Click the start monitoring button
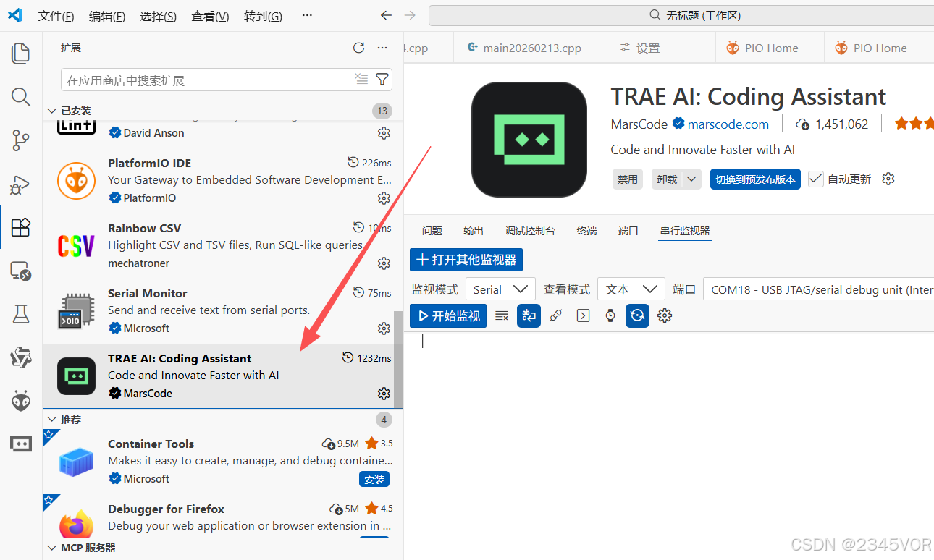 [x=449, y=315]
